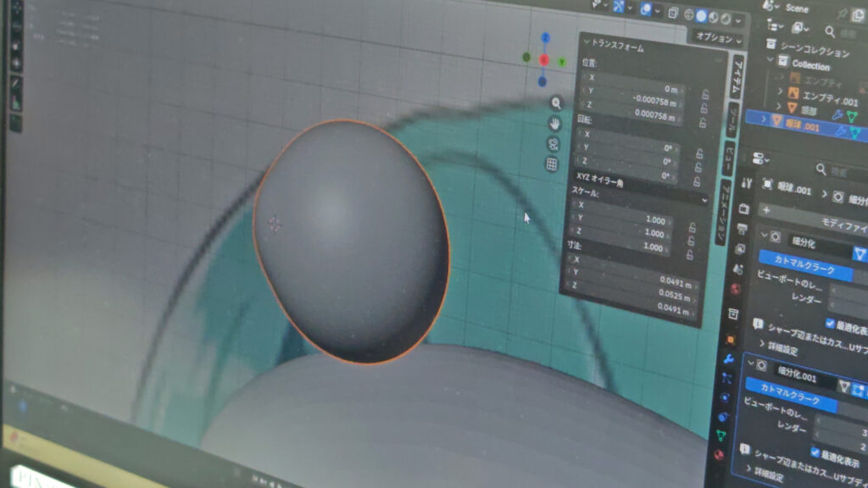Open the Modifier properties wrench tab

tap(728, 359)
